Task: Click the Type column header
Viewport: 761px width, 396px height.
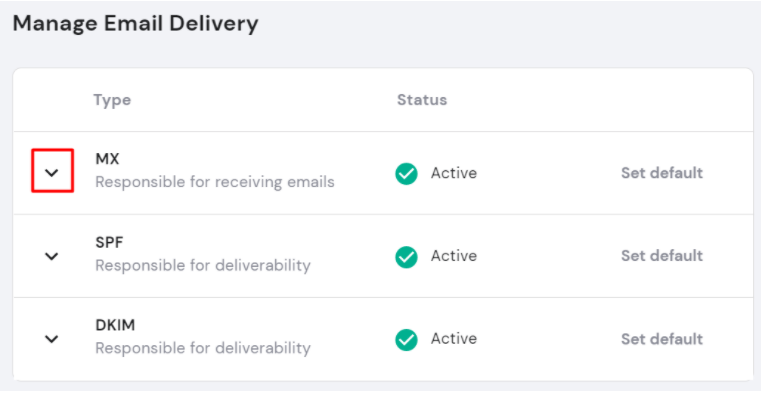Action: (x=112, y=100)
